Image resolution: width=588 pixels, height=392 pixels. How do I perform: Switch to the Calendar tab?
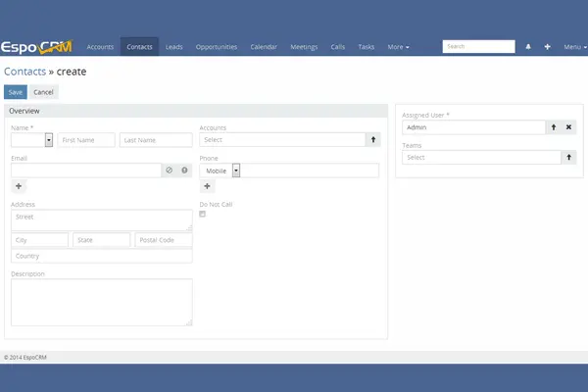point(264,46)
